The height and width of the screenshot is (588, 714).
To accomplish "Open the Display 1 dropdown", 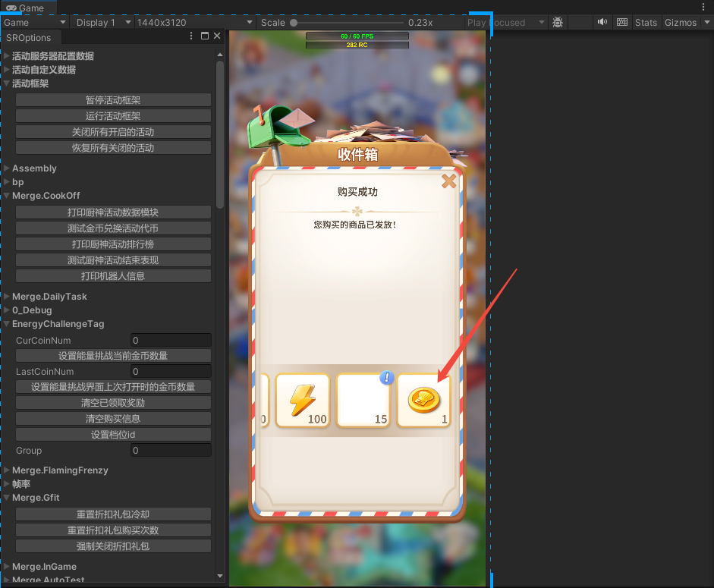I will [102, 23].
